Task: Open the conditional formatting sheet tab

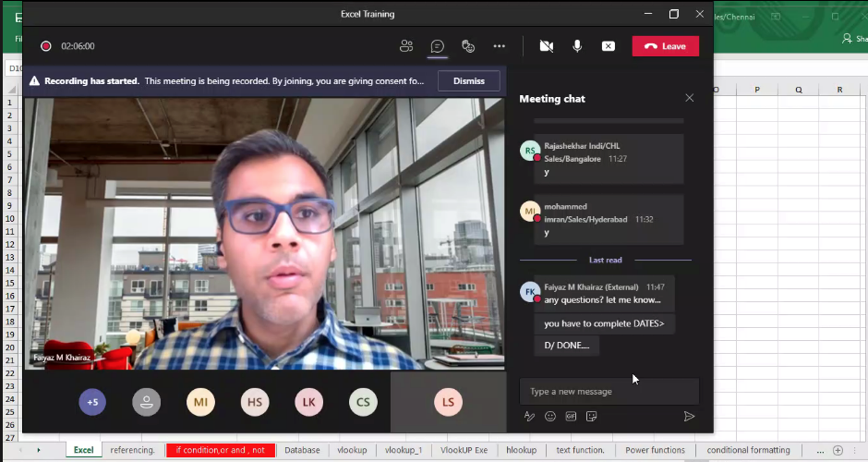Action: tap(748, 451)
